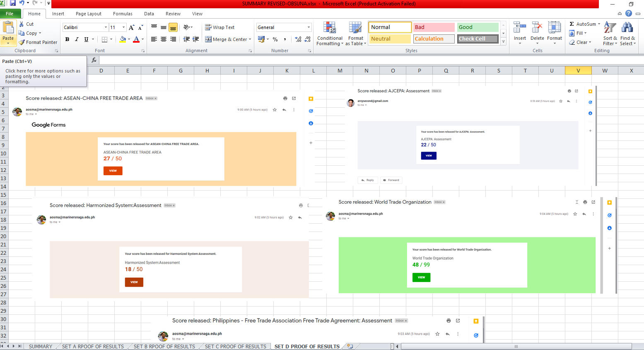Click the Cut scissors icon
This screenshot has width=644, height=350.
(22, 24)
